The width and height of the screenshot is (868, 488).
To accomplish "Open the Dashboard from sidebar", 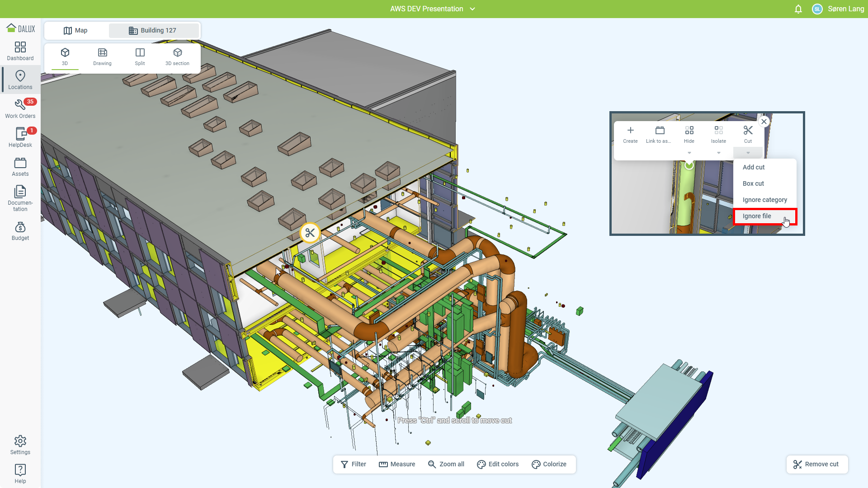I will click(20, 52).
